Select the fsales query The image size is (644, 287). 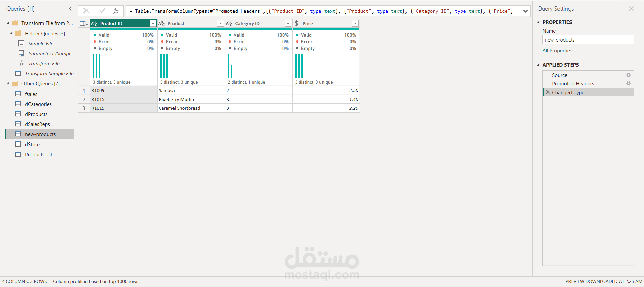(40, 94)
